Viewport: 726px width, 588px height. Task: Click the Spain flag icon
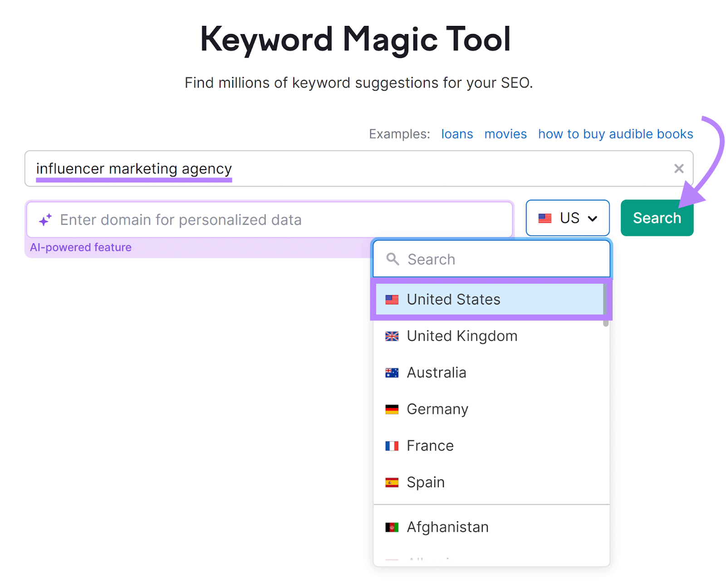pyautogui.click(x=392, y=482)
